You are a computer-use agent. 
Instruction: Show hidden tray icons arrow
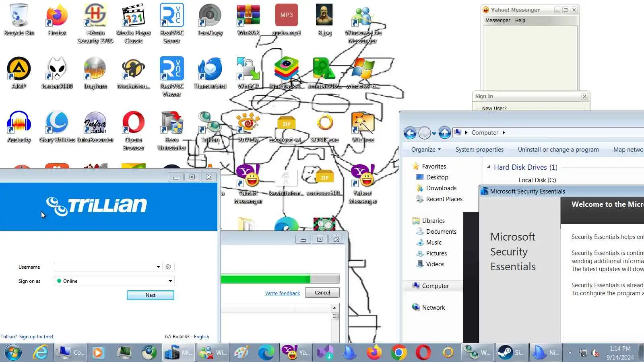tap(570, 353)
